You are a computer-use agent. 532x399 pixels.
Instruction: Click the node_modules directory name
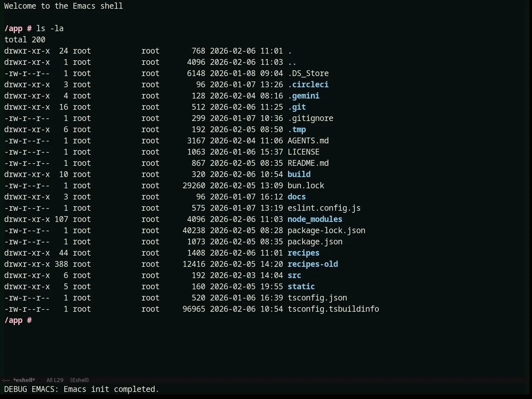click(315, 219)
